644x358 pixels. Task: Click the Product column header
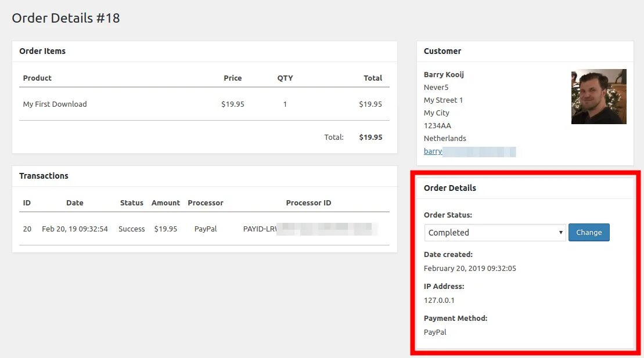pos(37,78)
